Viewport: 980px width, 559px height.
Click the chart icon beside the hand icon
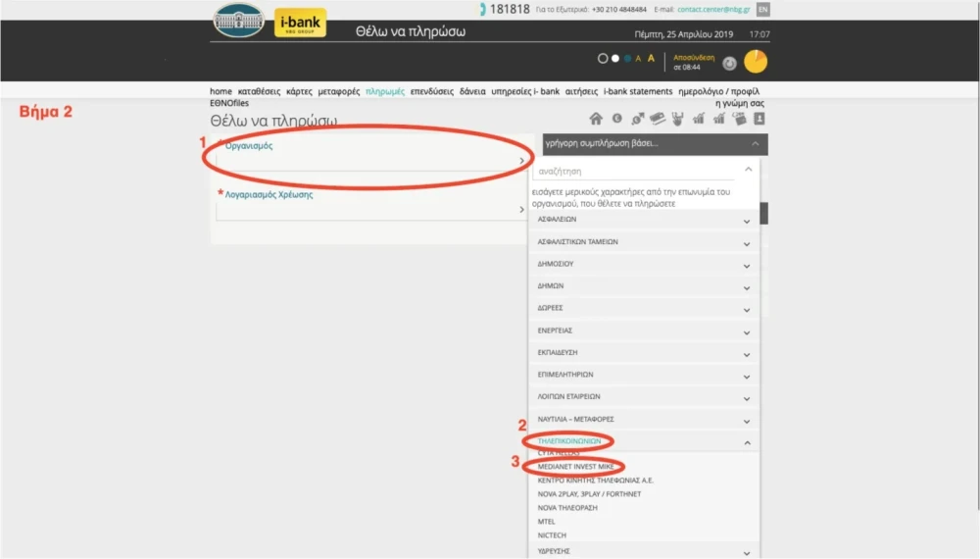coord(698,119)
